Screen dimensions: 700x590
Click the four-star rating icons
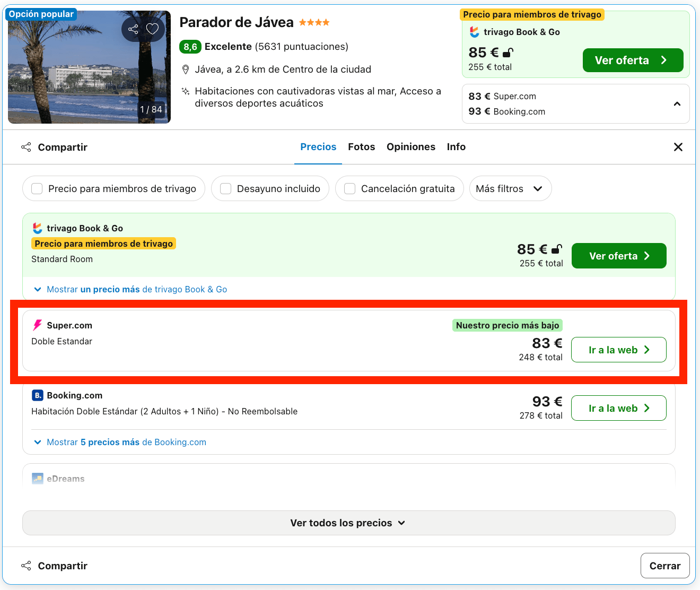click(314, 22)
